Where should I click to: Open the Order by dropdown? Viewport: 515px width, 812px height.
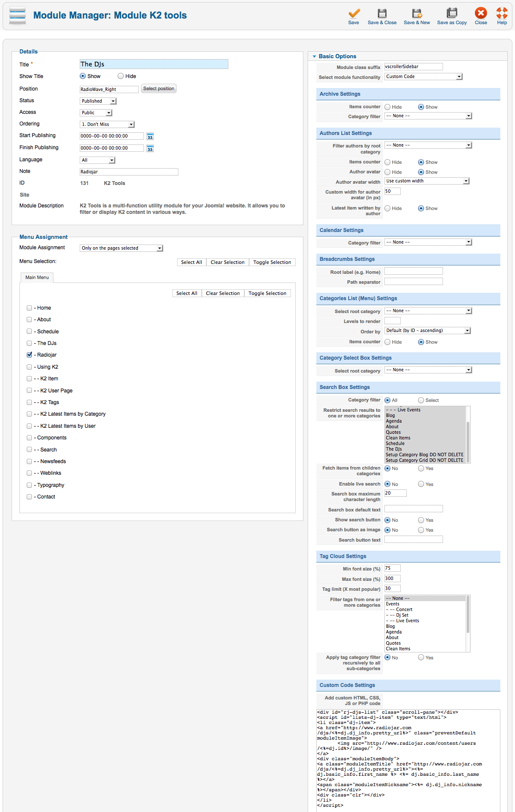[x=428, y=331]
